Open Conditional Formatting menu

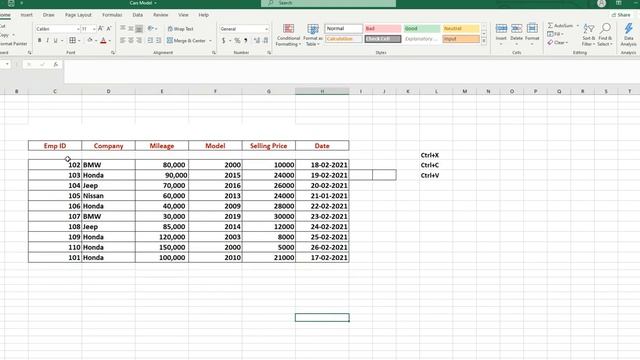click(x=288, y=35)
